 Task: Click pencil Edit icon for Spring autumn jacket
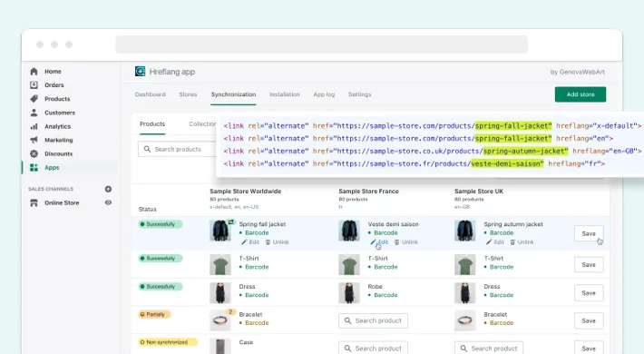click(x=489, y=242)
